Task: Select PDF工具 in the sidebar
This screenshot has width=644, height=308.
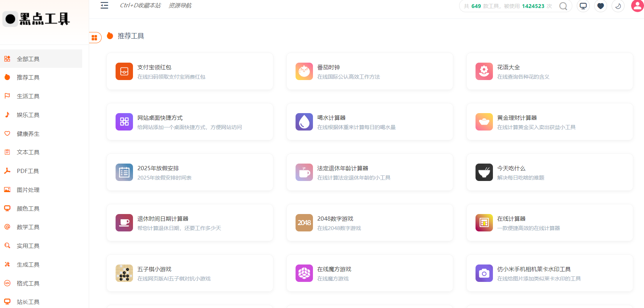Action: (28, 171)
